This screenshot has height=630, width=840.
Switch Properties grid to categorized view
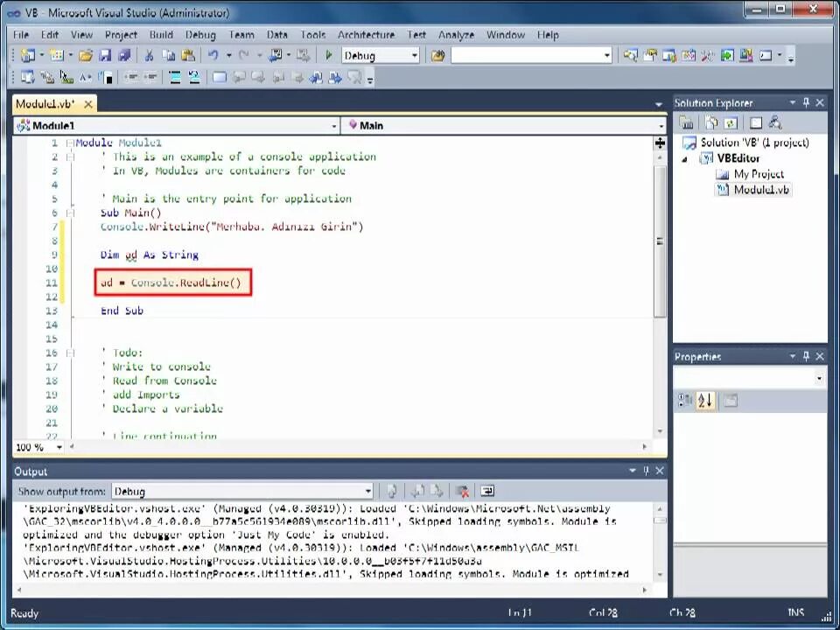(684, 400)
